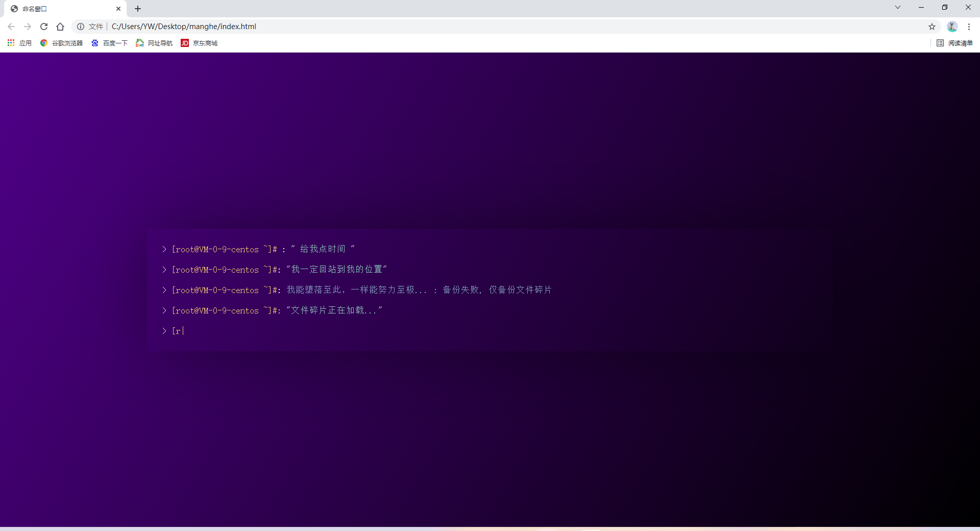Go to the browser home page

click(x=60, y=27)
